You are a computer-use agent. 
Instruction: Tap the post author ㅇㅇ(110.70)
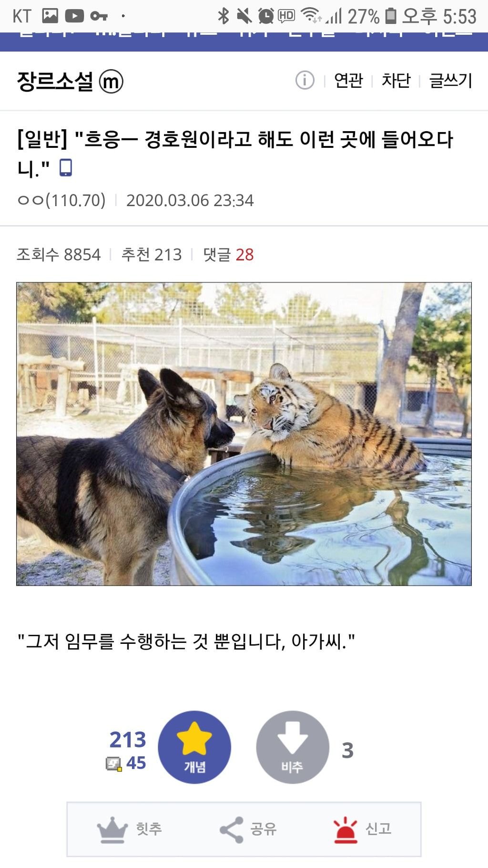[61, 200]
